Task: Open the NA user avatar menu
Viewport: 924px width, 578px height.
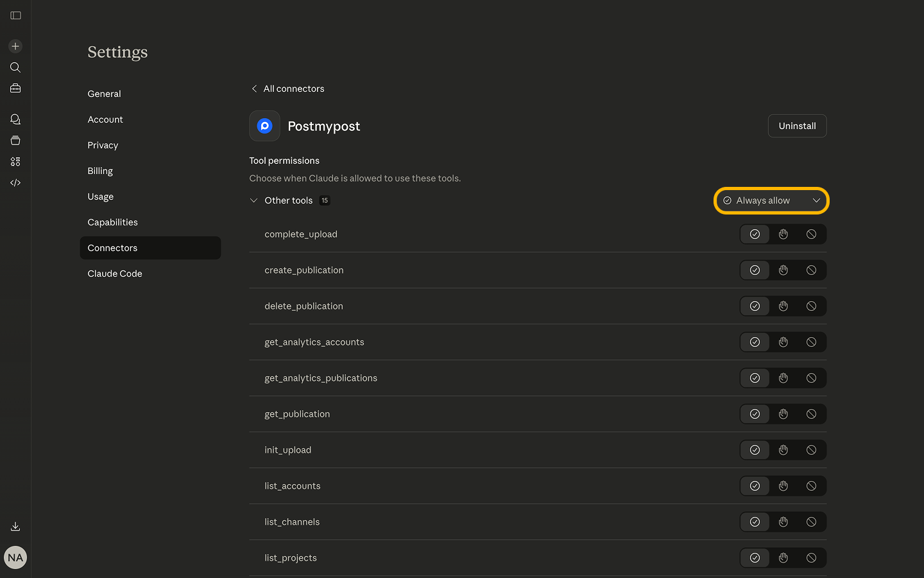Action: pos(15,557)
